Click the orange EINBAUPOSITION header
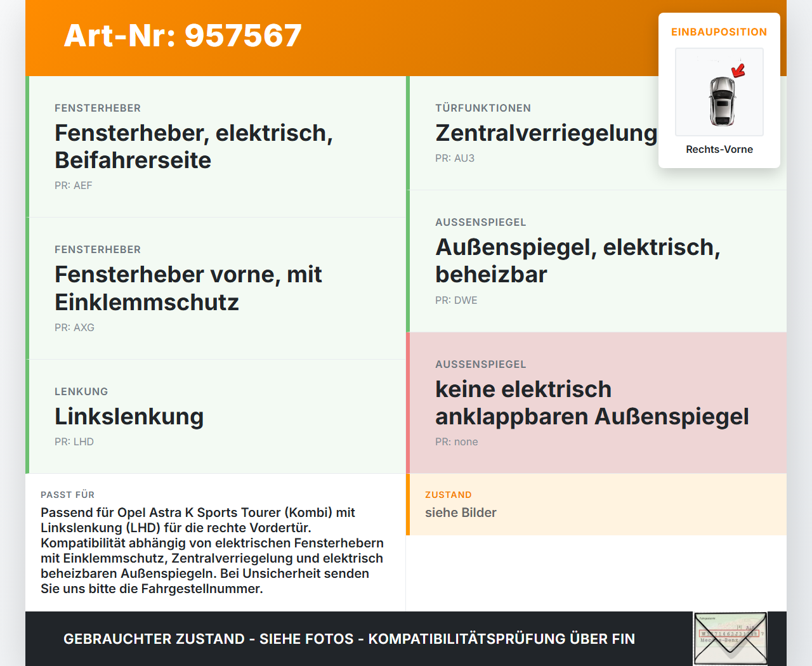Viewport: 812px width, 666px height. [719, 32]
